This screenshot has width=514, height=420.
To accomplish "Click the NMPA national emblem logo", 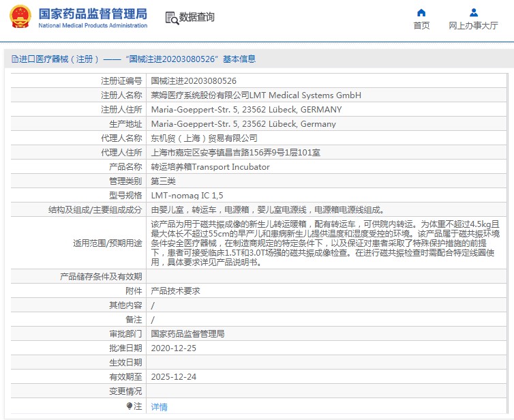I will point(20,17).
